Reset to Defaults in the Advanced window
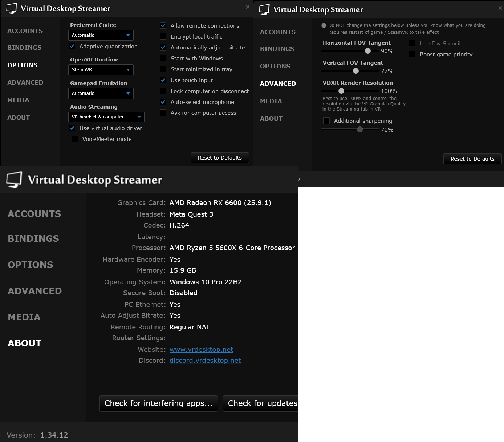 click(472, 159)
